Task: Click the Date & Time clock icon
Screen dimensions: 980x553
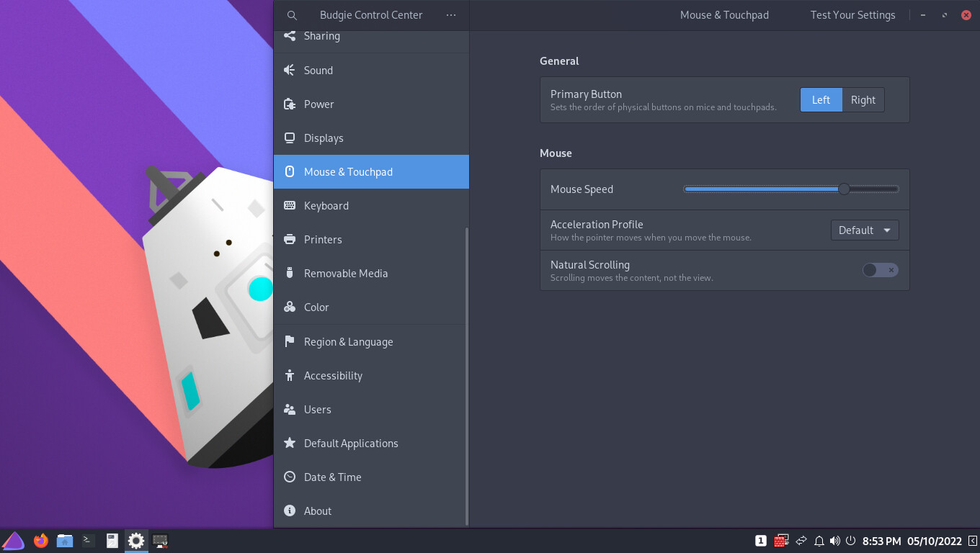Action: [x=290, y=477]
